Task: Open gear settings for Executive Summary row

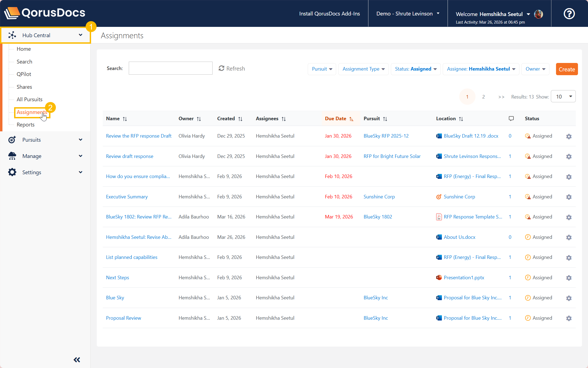Action: point(569,197)
